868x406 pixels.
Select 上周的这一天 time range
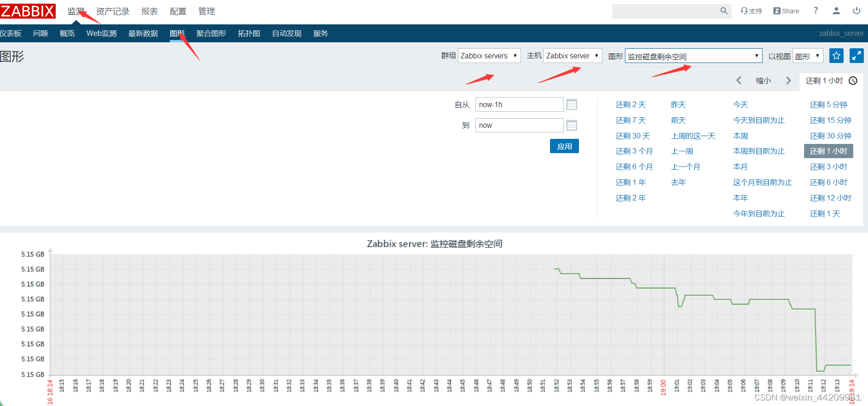tap(693, 136)
